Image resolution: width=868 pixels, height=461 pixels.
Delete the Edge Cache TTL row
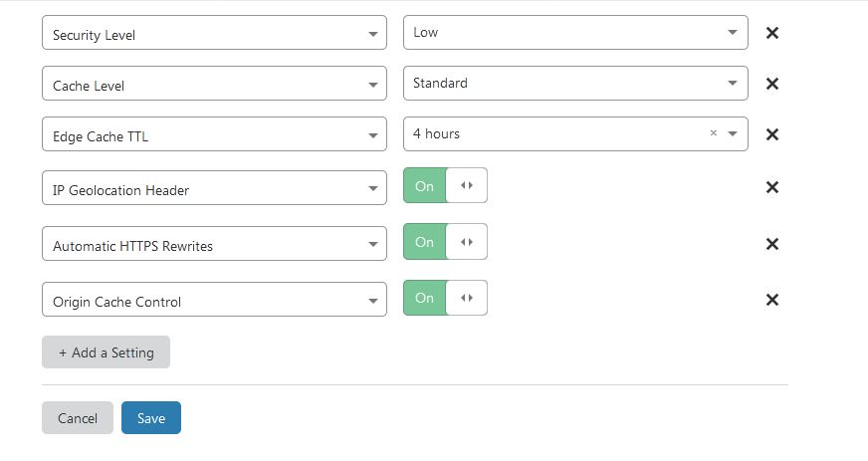pos(771,134)
